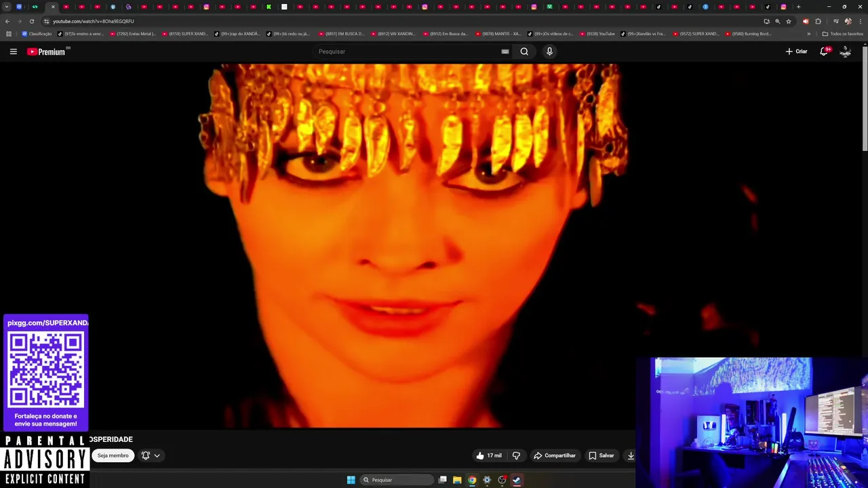This screenshot has height=488, width=868.
Task: Open the bookmarks apps grid icon
Action: click(x=8, y=34)
